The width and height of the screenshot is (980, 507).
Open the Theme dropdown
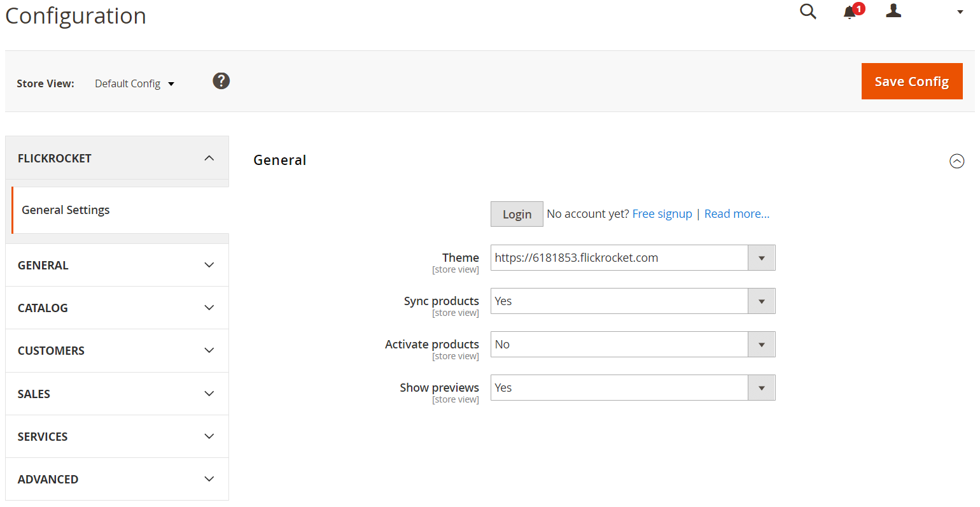pyautogui.click(x=633, y=258)
